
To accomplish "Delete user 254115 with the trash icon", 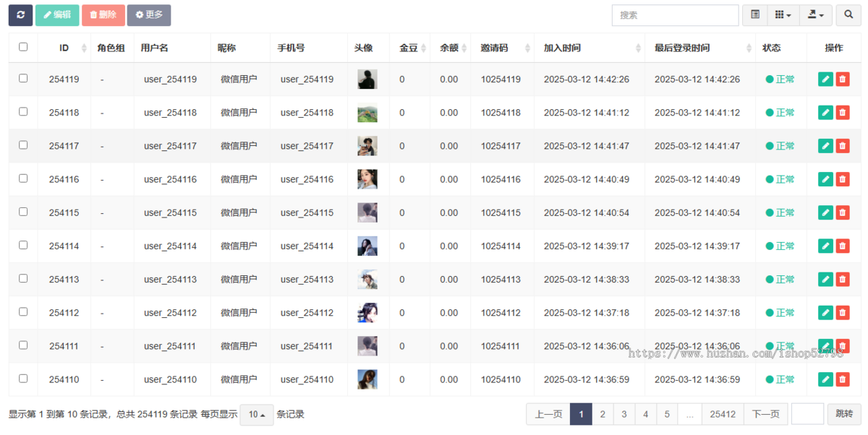I will (x=843, y=212).
